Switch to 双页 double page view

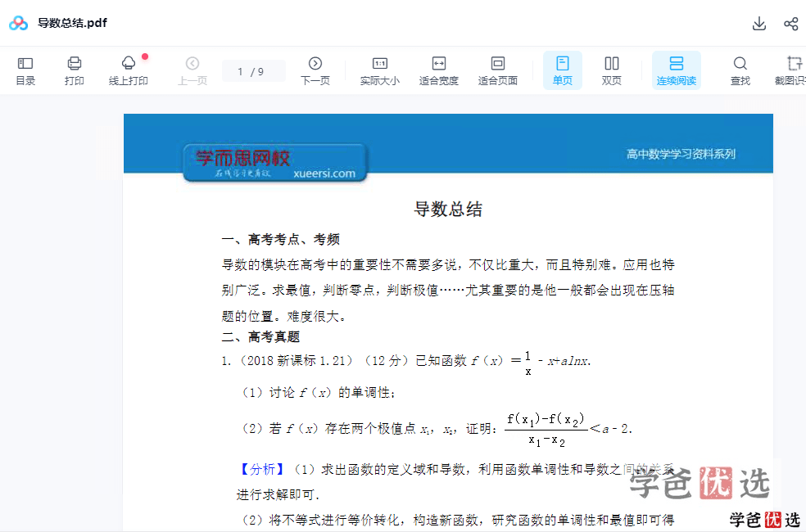(x=612, y=71)
